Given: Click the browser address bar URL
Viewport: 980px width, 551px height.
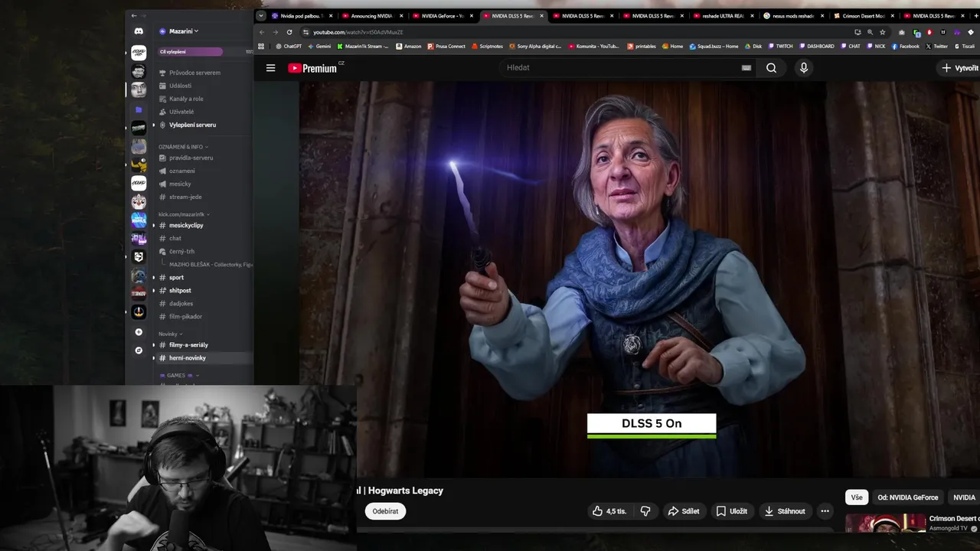Looking at the screenshot, I should 358,32.
